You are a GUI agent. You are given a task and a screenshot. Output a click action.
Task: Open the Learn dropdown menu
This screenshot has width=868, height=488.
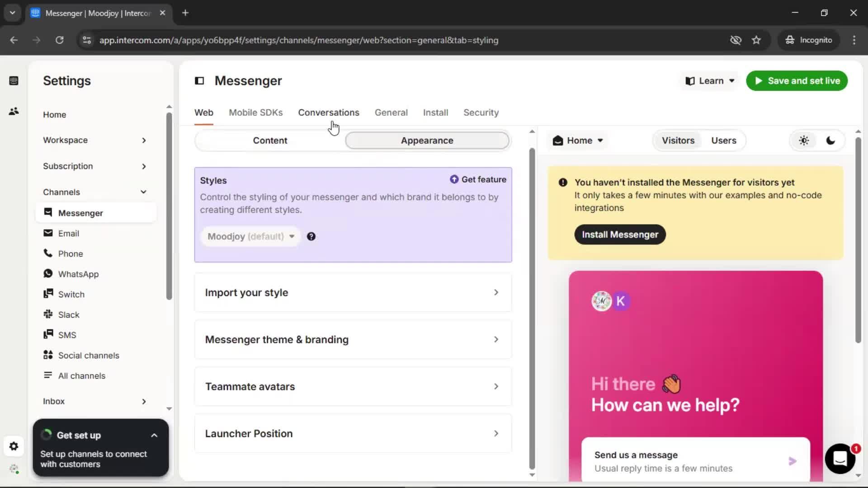(710, 81)
